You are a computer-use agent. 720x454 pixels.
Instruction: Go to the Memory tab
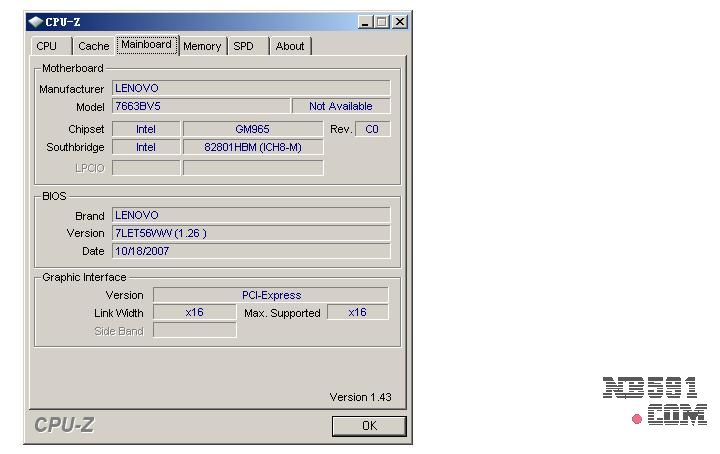click(202, 46)
